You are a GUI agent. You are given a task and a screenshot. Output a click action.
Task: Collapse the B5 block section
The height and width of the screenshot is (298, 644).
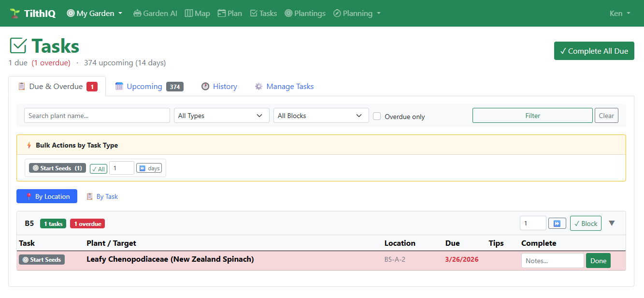612,223
